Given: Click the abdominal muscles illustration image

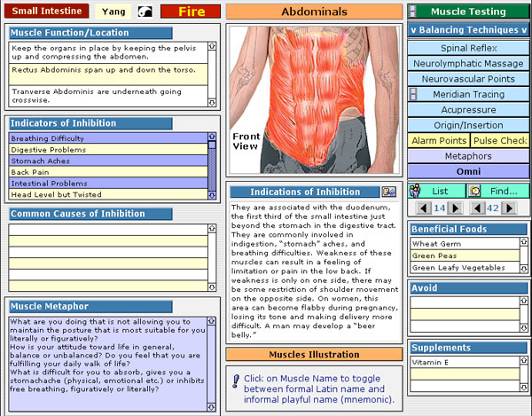Looking at the screenshot, I should [314, 99].
